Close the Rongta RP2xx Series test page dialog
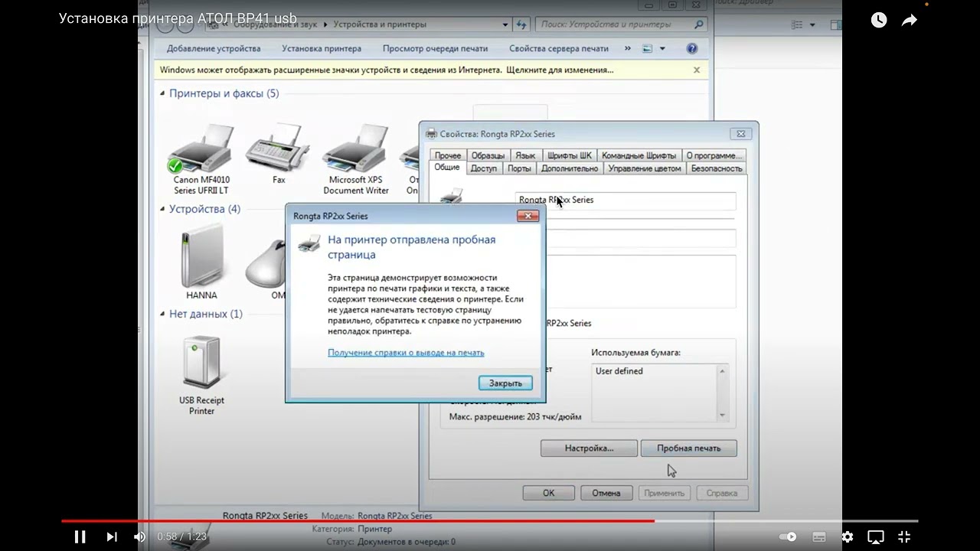The height and width of the screenshot is (551, 980). (528, 216)
